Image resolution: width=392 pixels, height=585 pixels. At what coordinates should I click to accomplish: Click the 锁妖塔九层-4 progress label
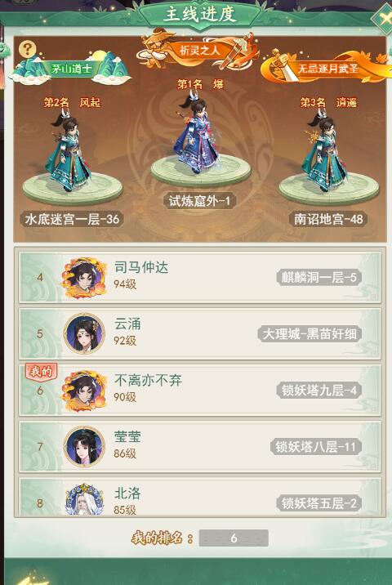[x=318, y=391]
